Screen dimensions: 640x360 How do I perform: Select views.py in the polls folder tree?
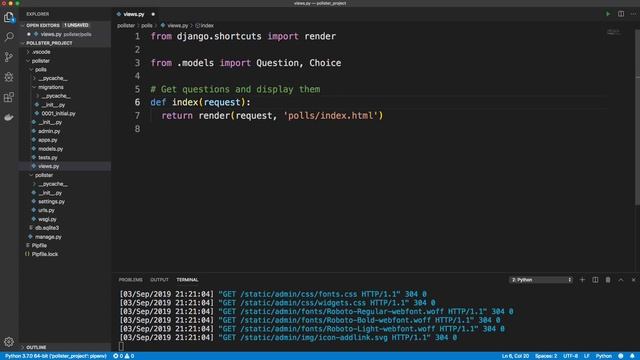[49, 166]
